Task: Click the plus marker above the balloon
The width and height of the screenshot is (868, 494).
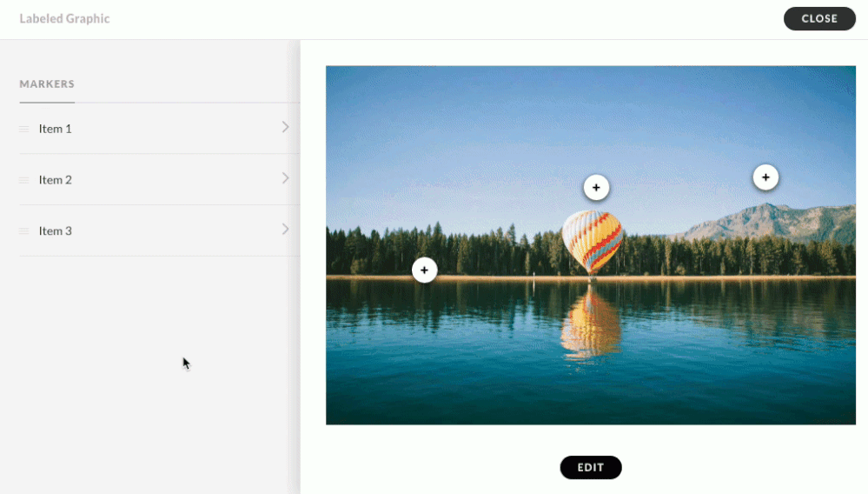Action: tap(596, 188)
